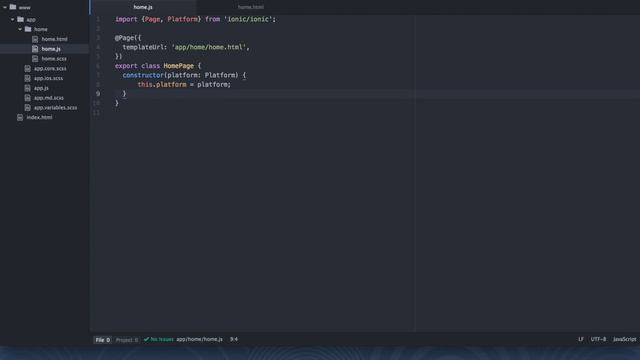640x360 pixels.
Task: Open home.scss from the tree
Action: point(54,59)
